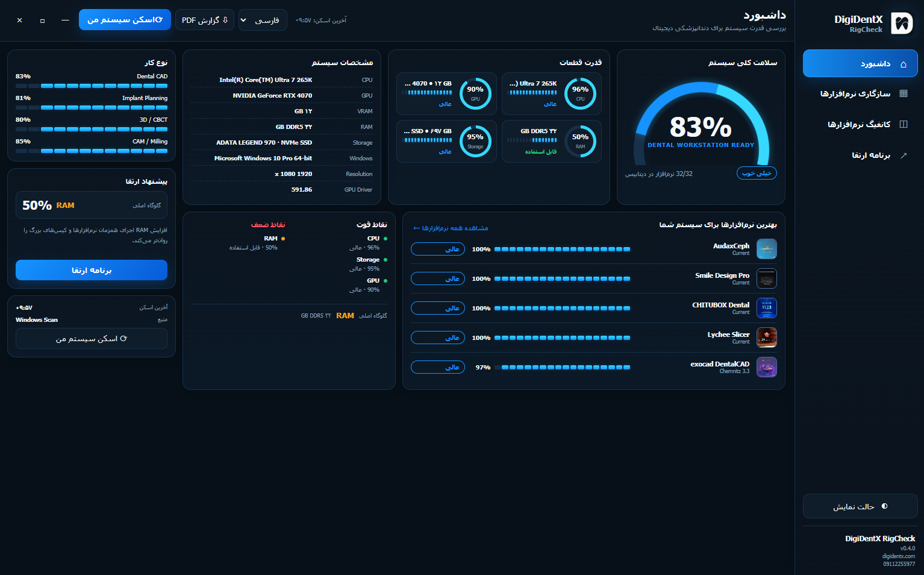Follow the مشاهده همه نرم‌افزارها link

point(451,228)
